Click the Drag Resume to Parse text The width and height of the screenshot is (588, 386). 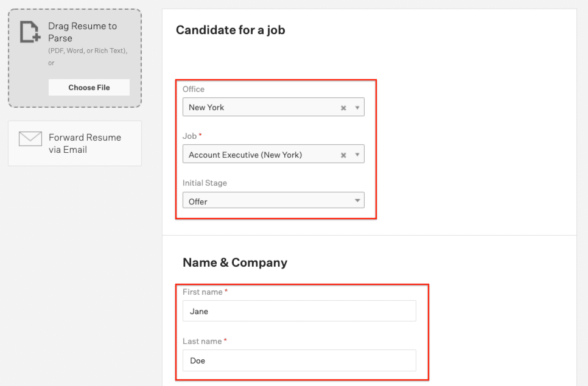pos(83,32)
